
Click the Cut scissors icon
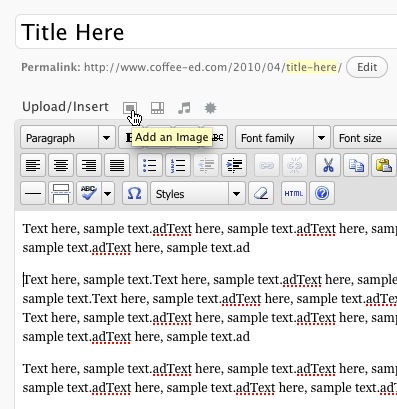[x=328, y=165]
